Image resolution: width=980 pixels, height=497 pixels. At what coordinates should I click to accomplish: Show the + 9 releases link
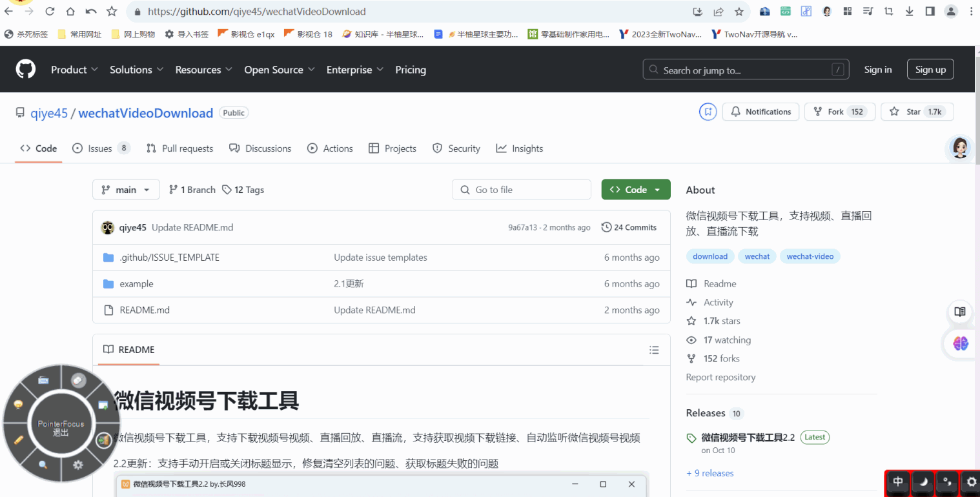(x=710, y=473)
